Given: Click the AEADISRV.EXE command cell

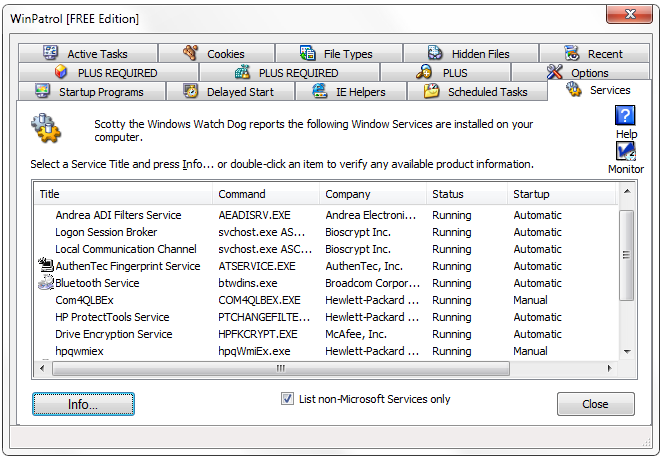Looking at the screenshot, I should tap(255, 215).
